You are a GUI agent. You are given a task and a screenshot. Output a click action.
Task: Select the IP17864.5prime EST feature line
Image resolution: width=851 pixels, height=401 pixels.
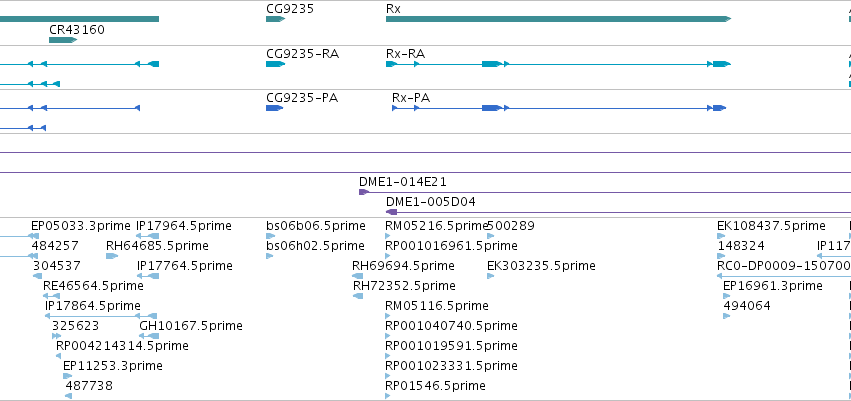[101, 316]
